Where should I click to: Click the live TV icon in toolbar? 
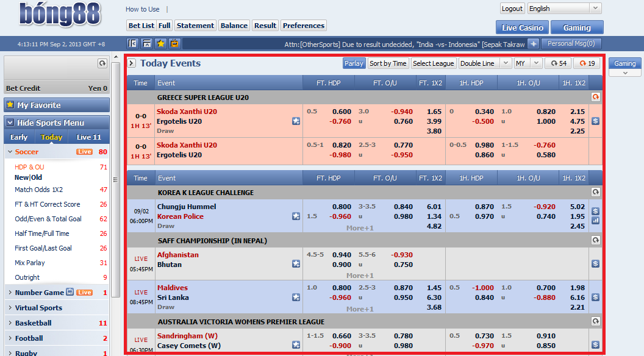pyautogui.click(x=174, y=43)
